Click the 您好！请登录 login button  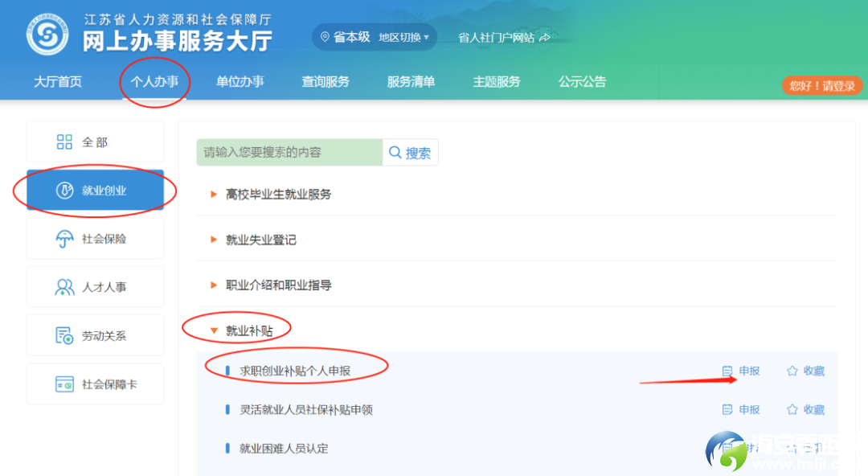pyautogui.click(x=821, y=85)
